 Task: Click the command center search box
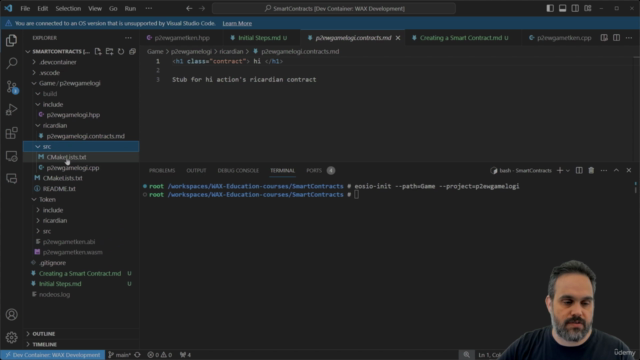coord(334,8)
